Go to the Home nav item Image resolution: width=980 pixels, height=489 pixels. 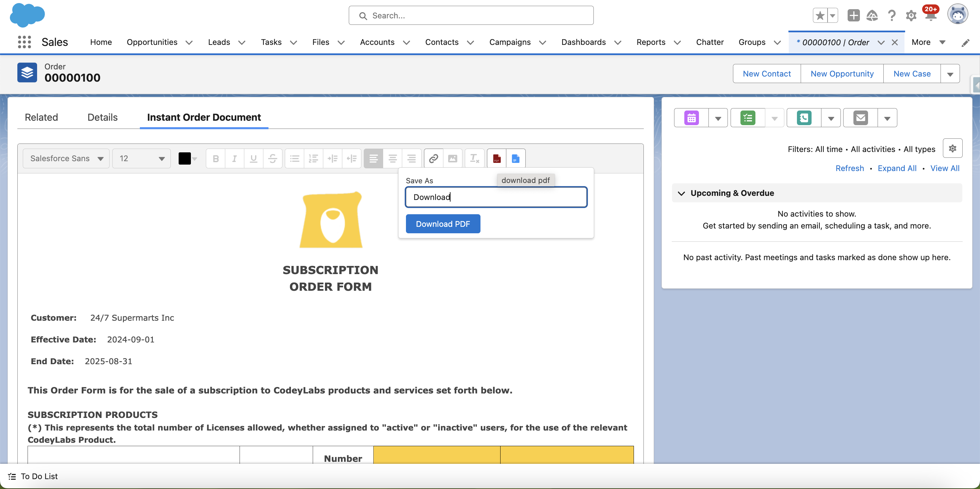pos(101,43)
